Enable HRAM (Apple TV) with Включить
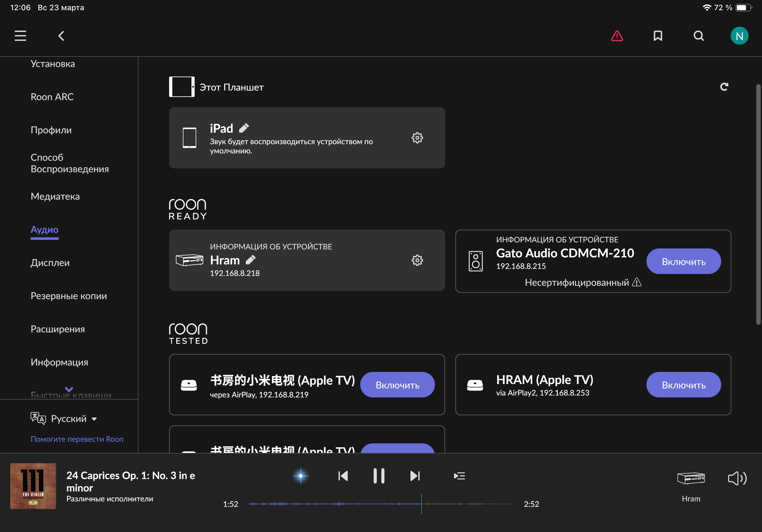762x532 pixels. (x=684, y=385)
